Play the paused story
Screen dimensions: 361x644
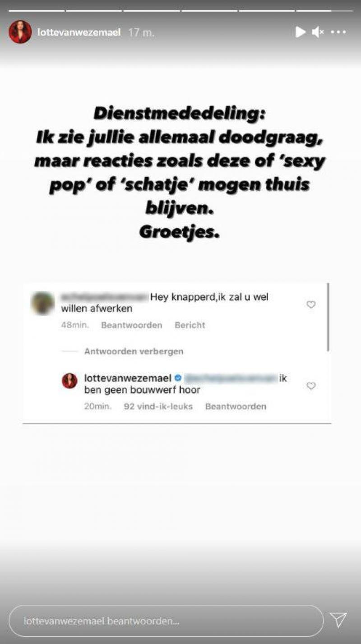[x=300, y=32]
